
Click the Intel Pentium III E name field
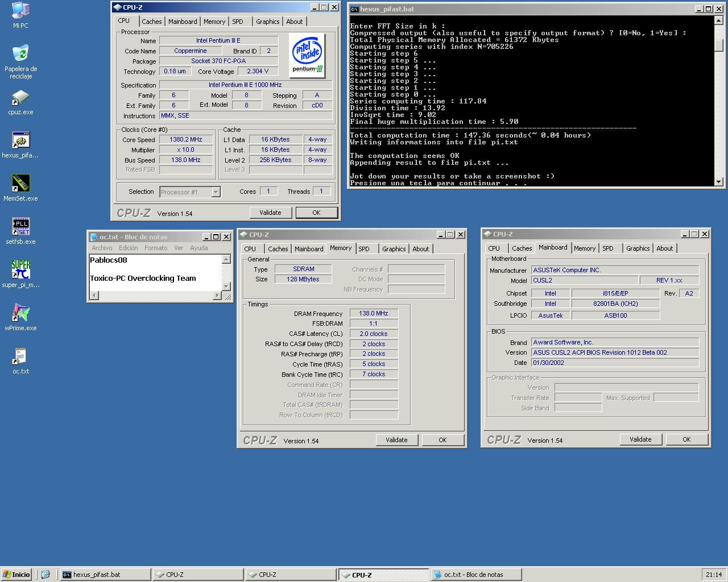(218, 40)
